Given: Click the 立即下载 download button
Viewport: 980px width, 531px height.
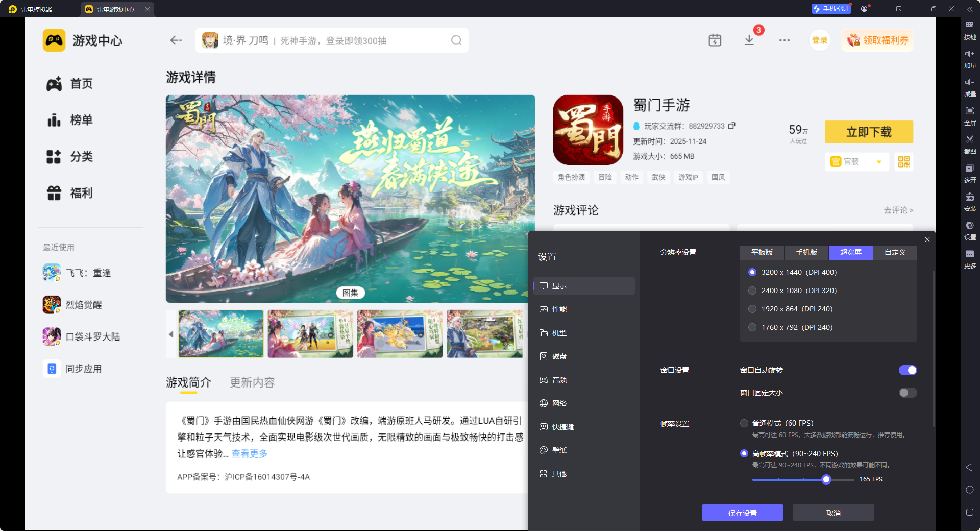Looking at the screenshot, I should click(868, 132).
